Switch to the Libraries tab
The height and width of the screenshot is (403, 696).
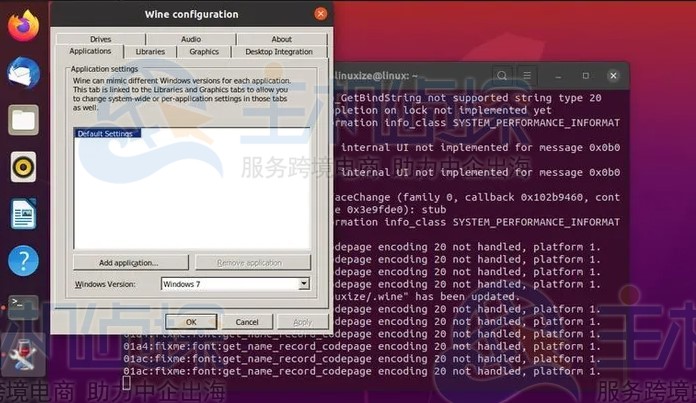pos(150,52)
